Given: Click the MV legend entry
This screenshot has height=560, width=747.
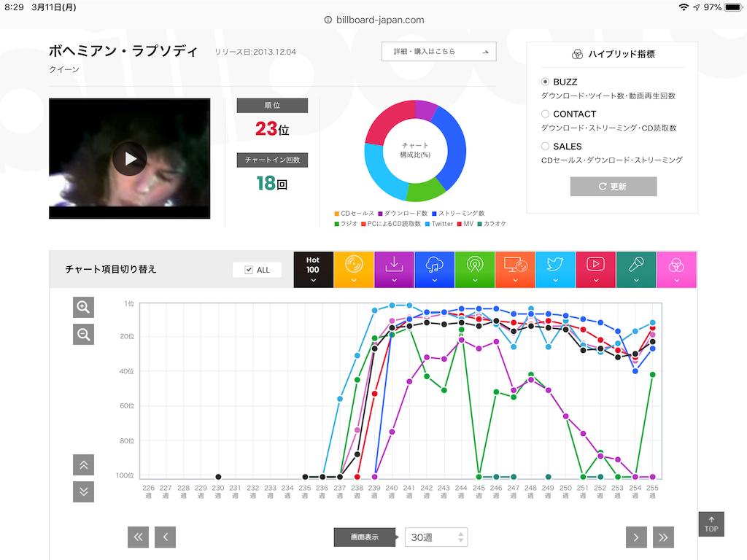Looking at the screenshot, I should (465, 224).
